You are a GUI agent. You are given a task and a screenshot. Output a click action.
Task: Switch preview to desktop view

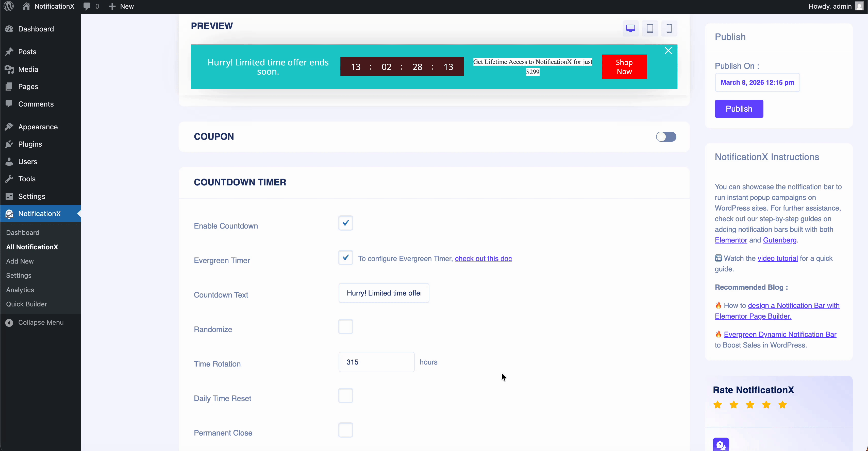click(630, 28)
